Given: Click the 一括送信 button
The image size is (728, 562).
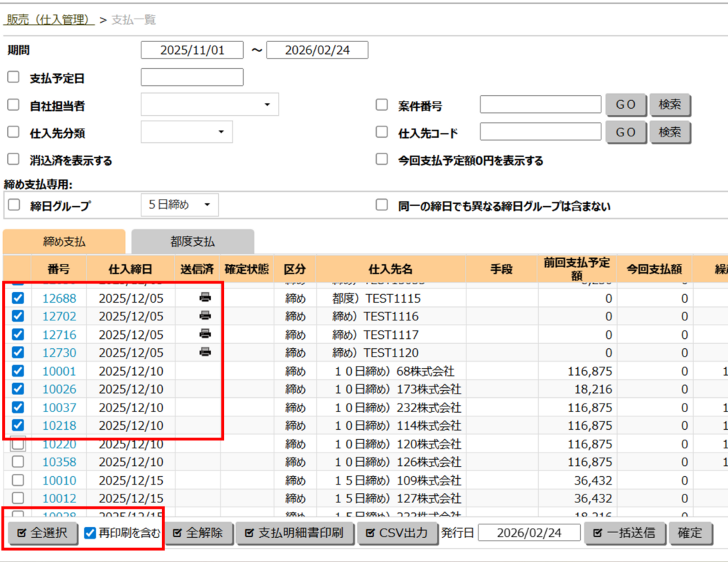Looking at the screenshot, I should (x=624, y=533).
